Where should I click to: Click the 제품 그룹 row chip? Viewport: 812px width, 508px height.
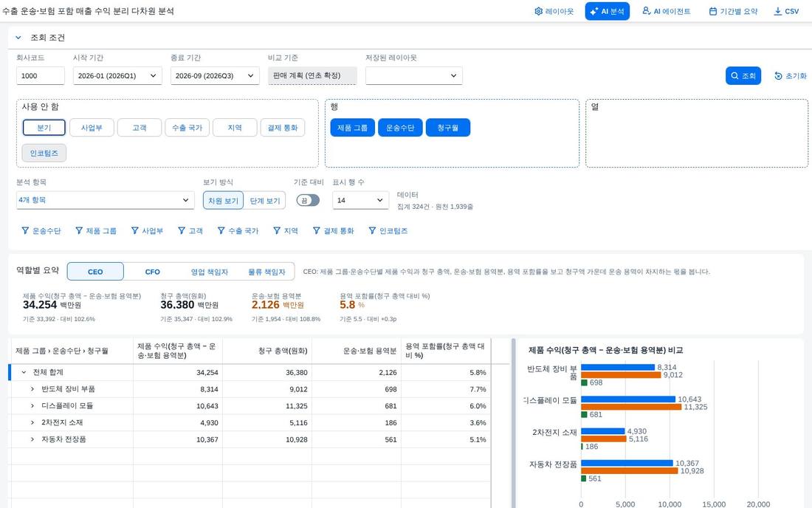point(352,128)
